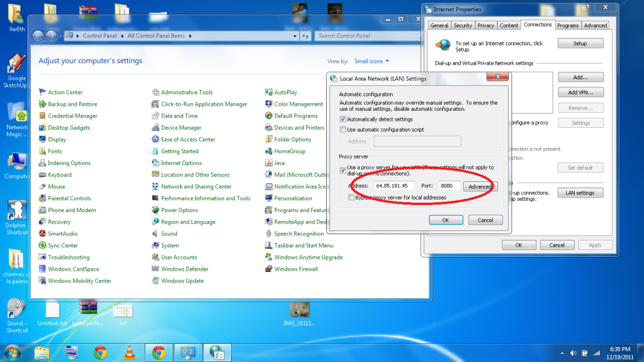Open the Administrative Tools icon
Image resolution: width=644 pixels, height=362 pixels.
coord(155,92)
